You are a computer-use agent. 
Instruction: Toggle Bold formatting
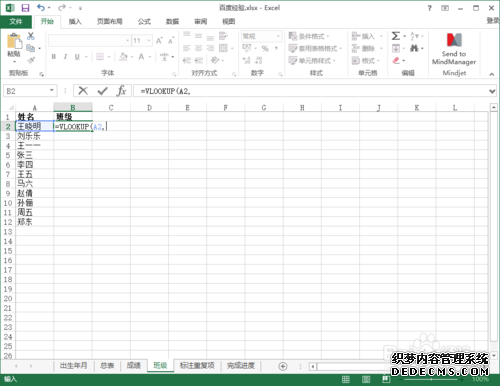pos(54,57)
